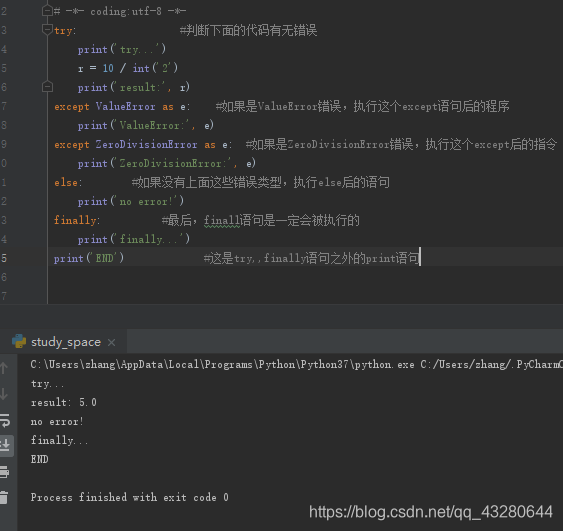Toggle soft-wrap in the run console
Viewport: 563px width, 531px height.
5,420
